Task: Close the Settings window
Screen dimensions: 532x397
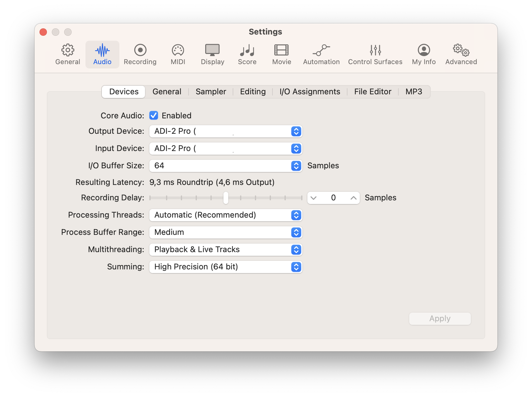Action: [43, 32]
